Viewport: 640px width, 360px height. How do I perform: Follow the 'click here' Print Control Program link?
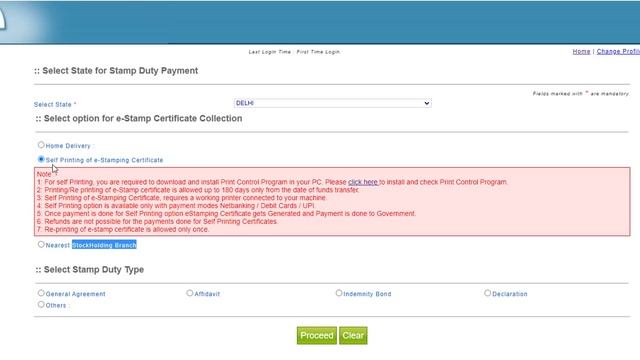363,182
